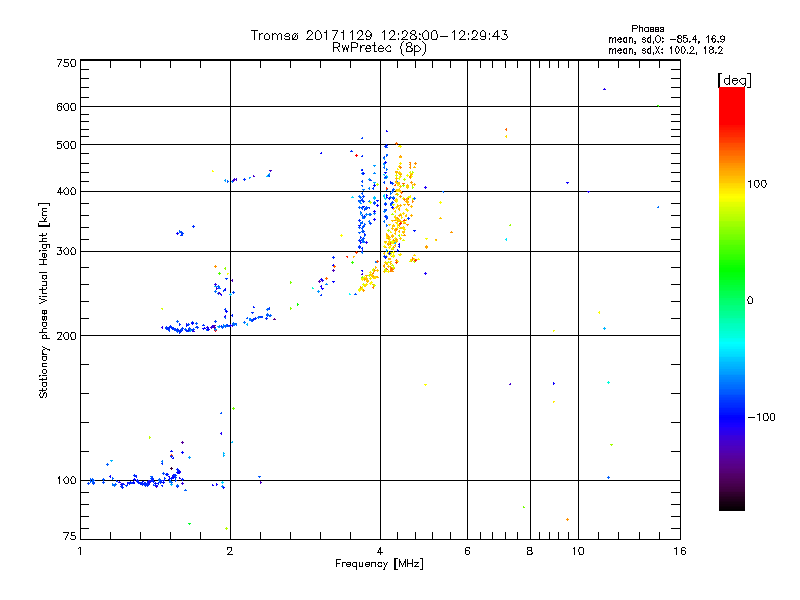Click y-axis tick label 600
The image size is (800, 600).
[x=66, y=107]
